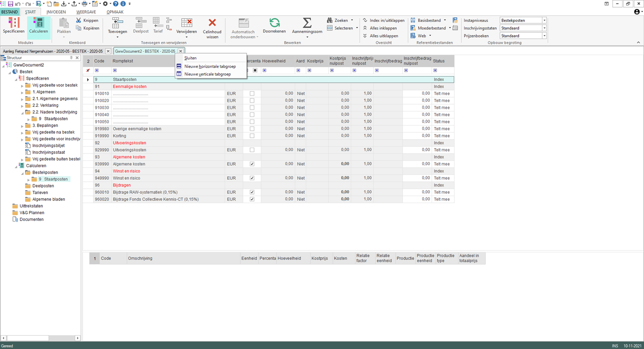Image resolution: width=644 pixels, height=349 pixels.
Task: Uncheck the Algemene kosten percentage checkbox
Action: [252, 164]
